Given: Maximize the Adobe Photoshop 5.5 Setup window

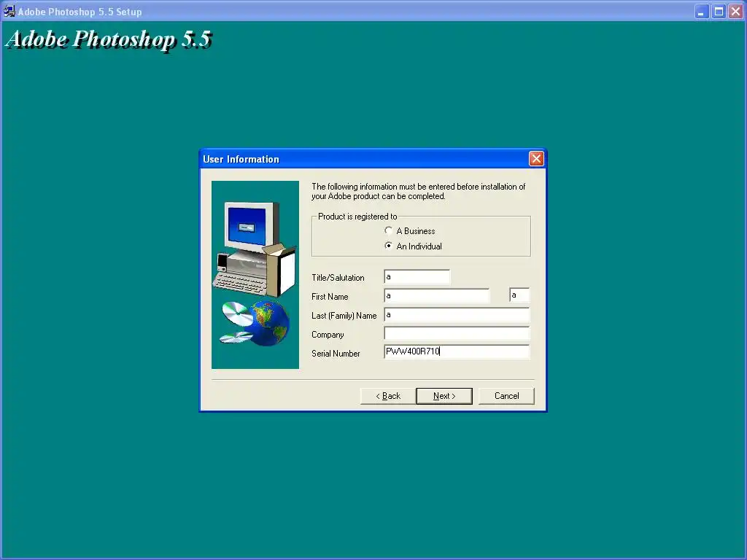Looking at the screenshot, I should tap(719, 12).
